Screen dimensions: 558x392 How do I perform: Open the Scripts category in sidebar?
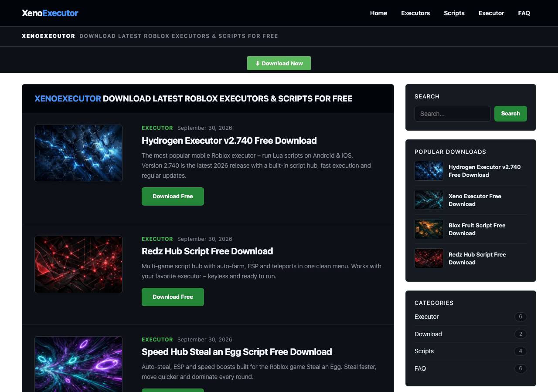(424, 351)
